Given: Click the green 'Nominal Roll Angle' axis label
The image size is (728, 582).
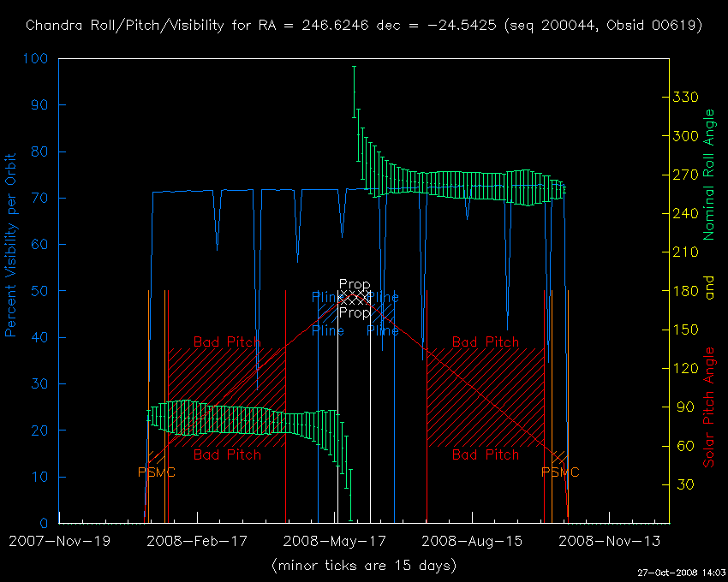Looking at the screenshot, I should pos(708,175).
